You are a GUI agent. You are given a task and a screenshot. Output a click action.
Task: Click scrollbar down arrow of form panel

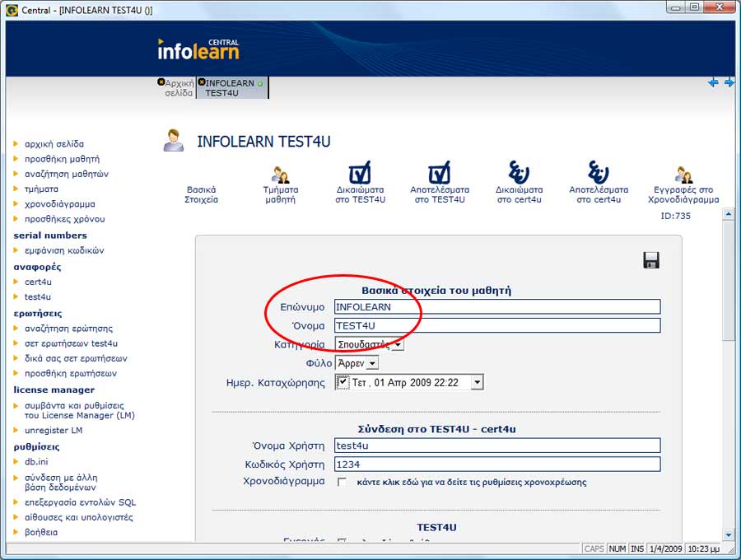(729, 535)
